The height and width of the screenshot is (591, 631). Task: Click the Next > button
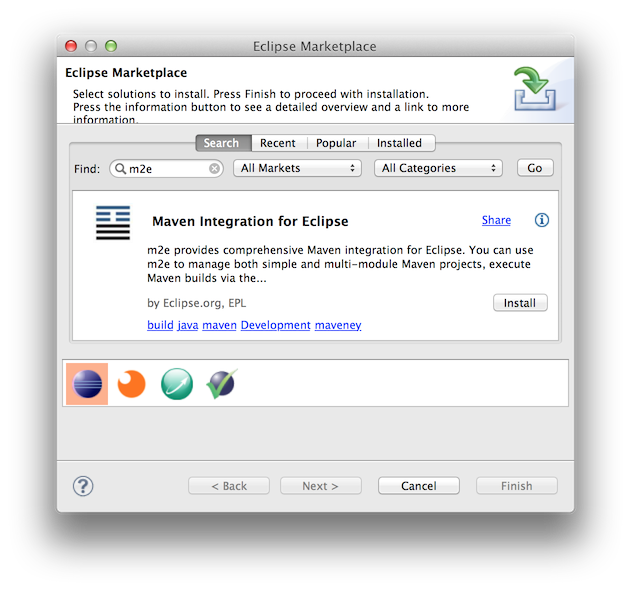[321, 486]
